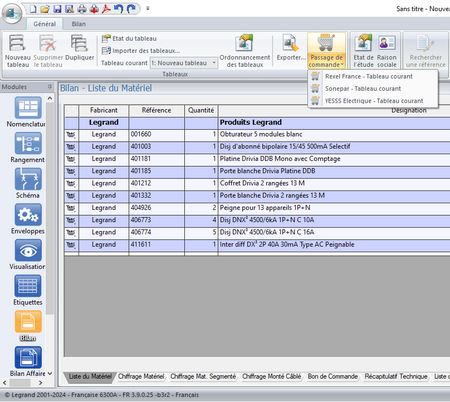Open the Visualisation module
The height and width of the screenshot is (402, 450).
pyautogui.click(x=28, y=255)
